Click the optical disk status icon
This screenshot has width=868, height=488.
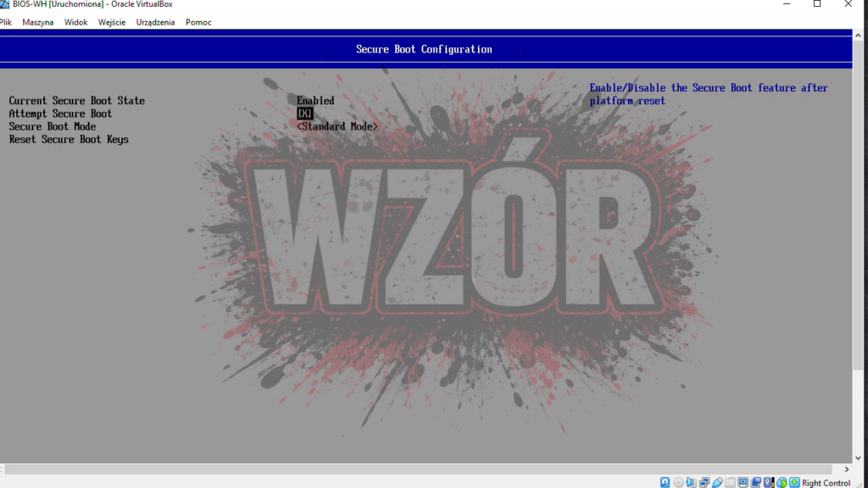pyautogui.click(x=678, y=482)
